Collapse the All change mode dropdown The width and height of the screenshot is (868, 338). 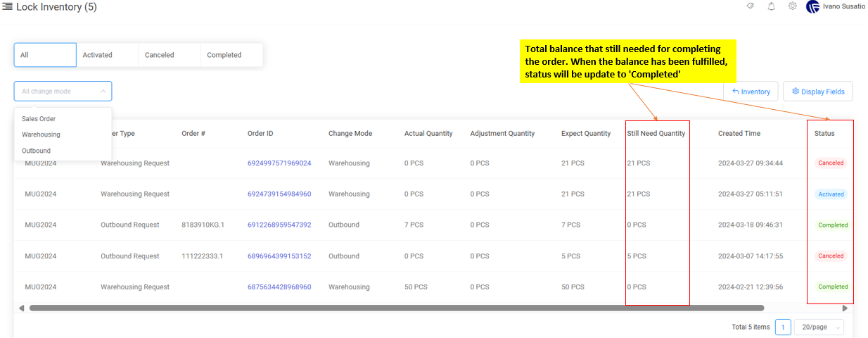63,91
